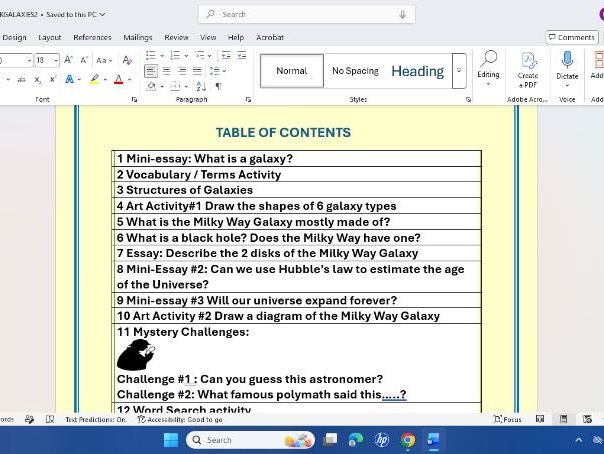Open the highlight color dropdown arrow
The image size is (604, 454).
pyautogui.click(x=105, y=80)
